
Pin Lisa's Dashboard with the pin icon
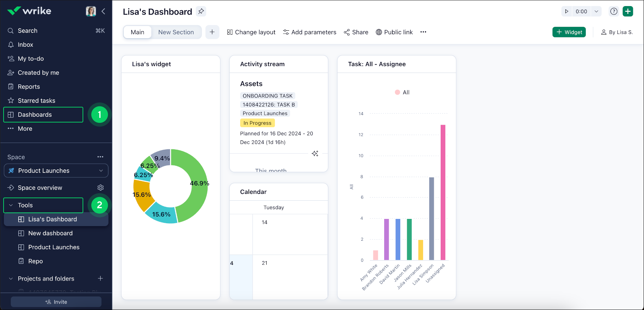coord(201,11)
